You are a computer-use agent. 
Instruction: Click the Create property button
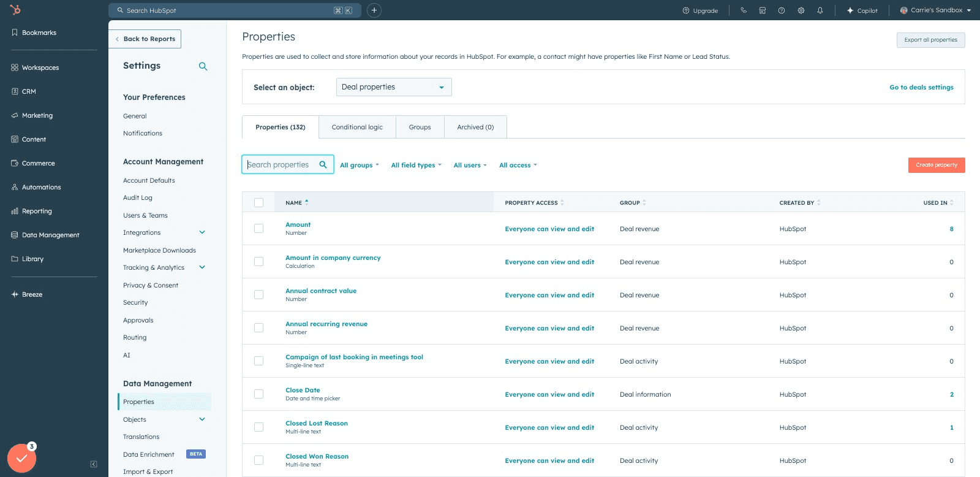pyautogui.click(x=937, y=165)
